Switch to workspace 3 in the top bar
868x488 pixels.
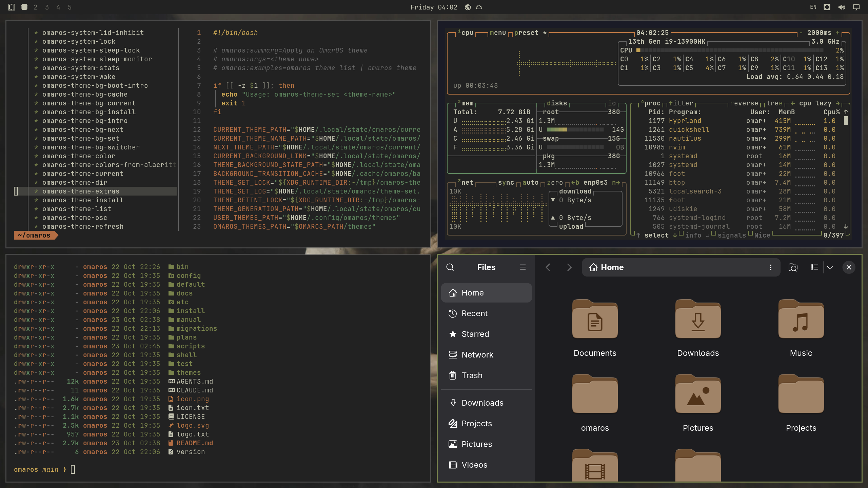[47, 7]
